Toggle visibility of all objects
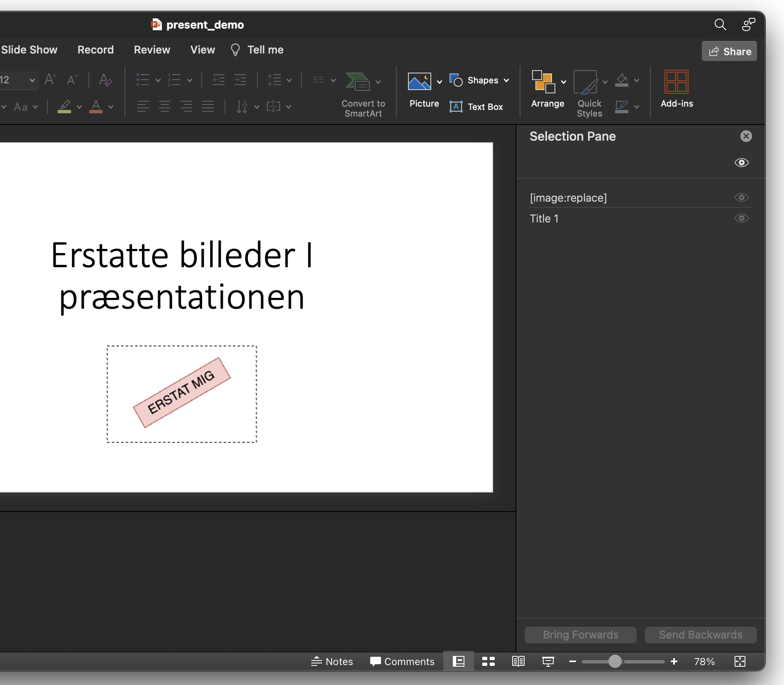The image size is (784, 685). (x=742, y=163)
